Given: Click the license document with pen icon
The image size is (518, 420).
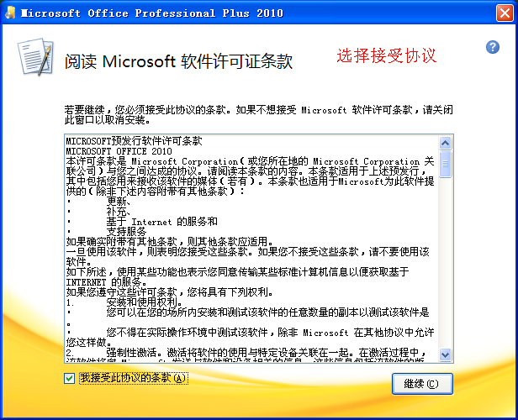Looking at the screenshot, I should click(x=35, y=57).
